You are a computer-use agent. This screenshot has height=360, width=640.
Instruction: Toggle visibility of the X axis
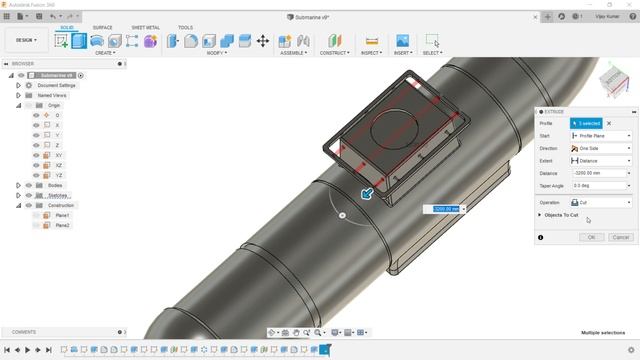point(36,125)
